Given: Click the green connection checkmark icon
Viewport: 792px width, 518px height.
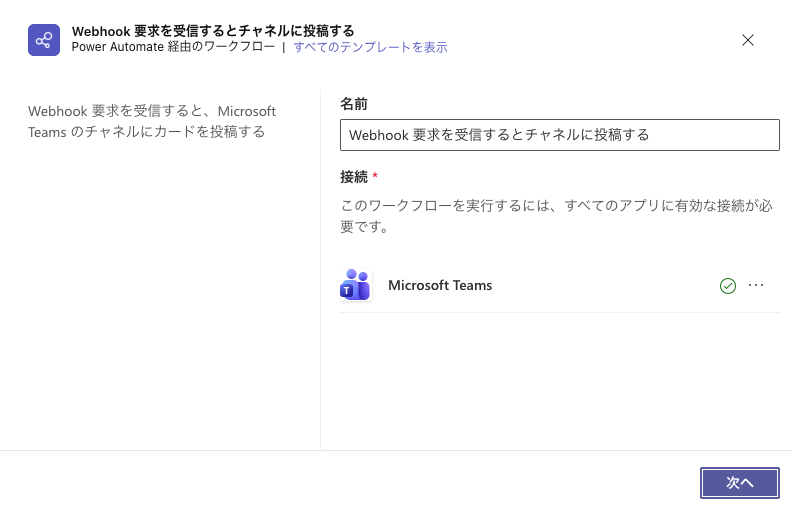Looking at the screenshot, I should tap(728, 286).
